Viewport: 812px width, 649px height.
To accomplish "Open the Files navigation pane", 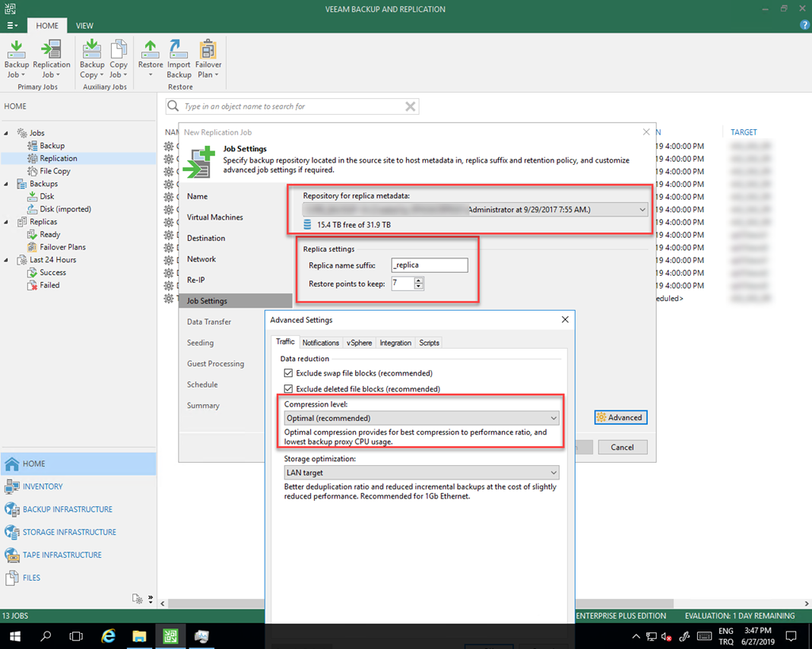I will coord(79,578).
